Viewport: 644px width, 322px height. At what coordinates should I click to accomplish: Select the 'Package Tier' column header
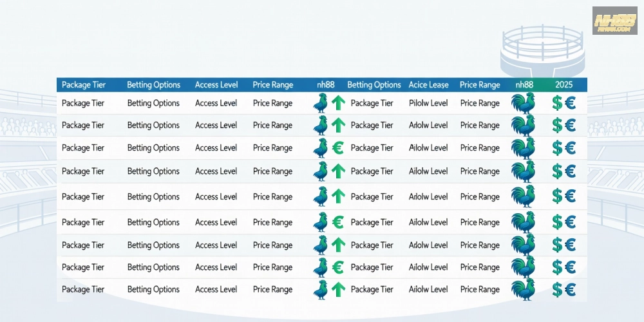click(84, 85)
